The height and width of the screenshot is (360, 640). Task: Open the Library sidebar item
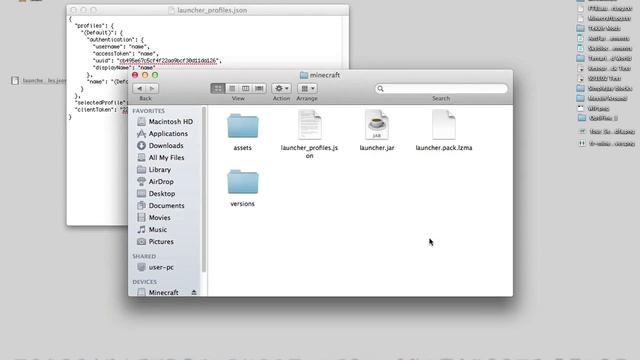(165, 169)
